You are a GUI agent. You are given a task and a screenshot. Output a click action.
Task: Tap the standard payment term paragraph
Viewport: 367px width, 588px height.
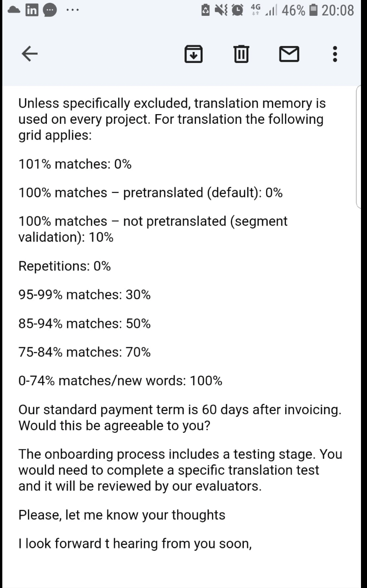180,417
